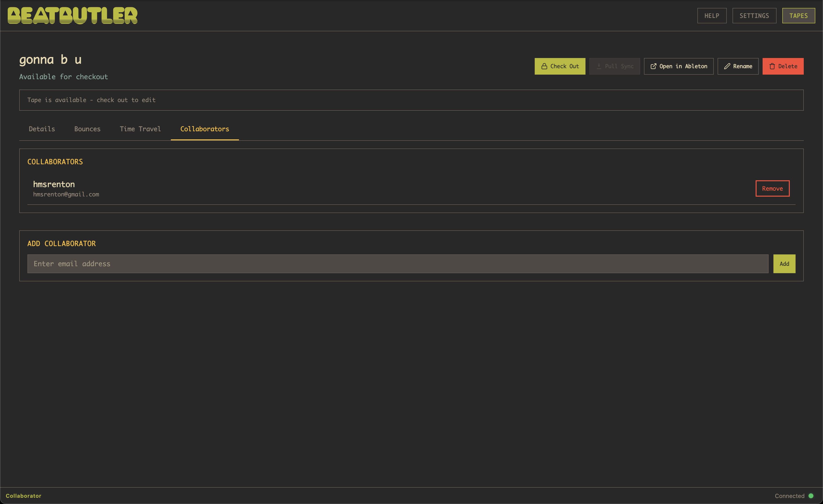Switch to the Bounces tab
Screen dimensions: 823x504
point(87,129)
